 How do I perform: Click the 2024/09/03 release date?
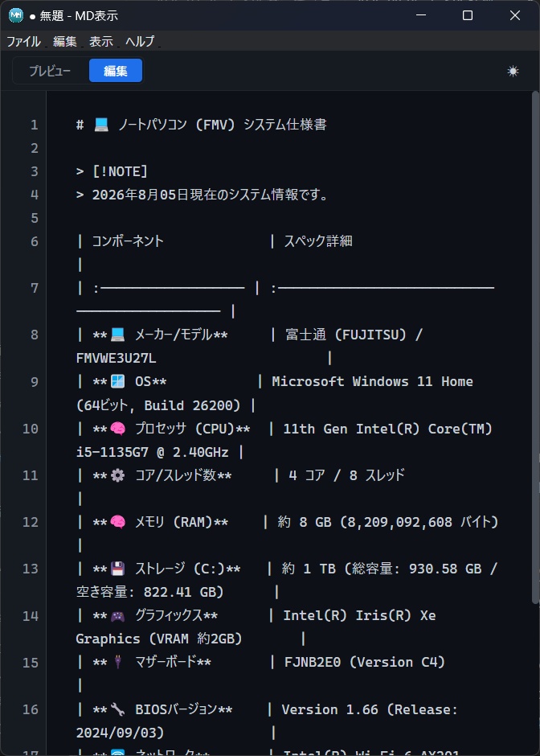(x=116, y=733)
